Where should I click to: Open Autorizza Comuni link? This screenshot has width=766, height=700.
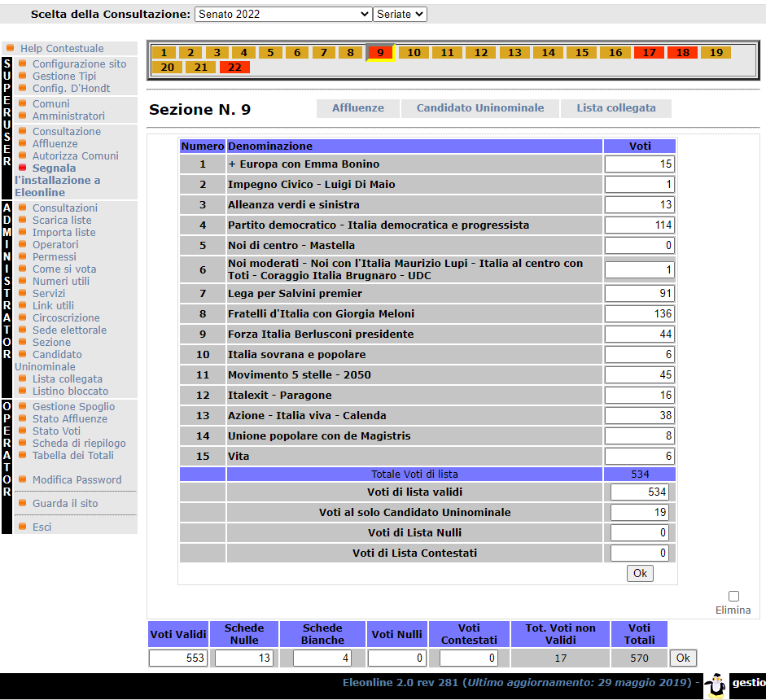click(x=75, y=155)
